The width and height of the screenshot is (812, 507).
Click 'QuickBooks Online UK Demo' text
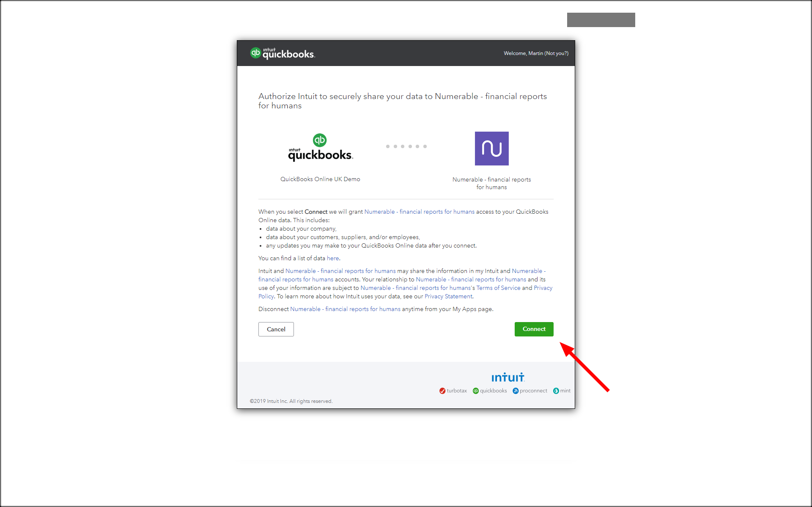pos(320,179)
